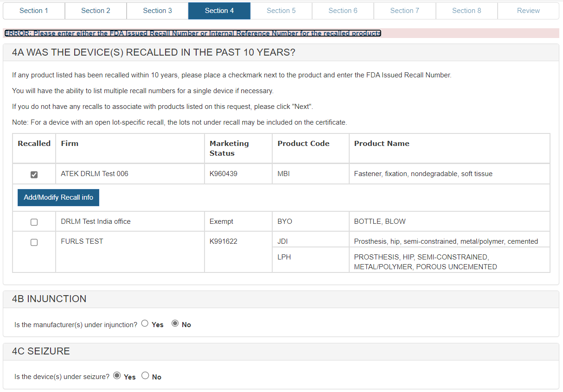The width and height of the screenshot is (563, 392).
Task: Jump to Section 5 tab
Action: (x=281, y=11)
